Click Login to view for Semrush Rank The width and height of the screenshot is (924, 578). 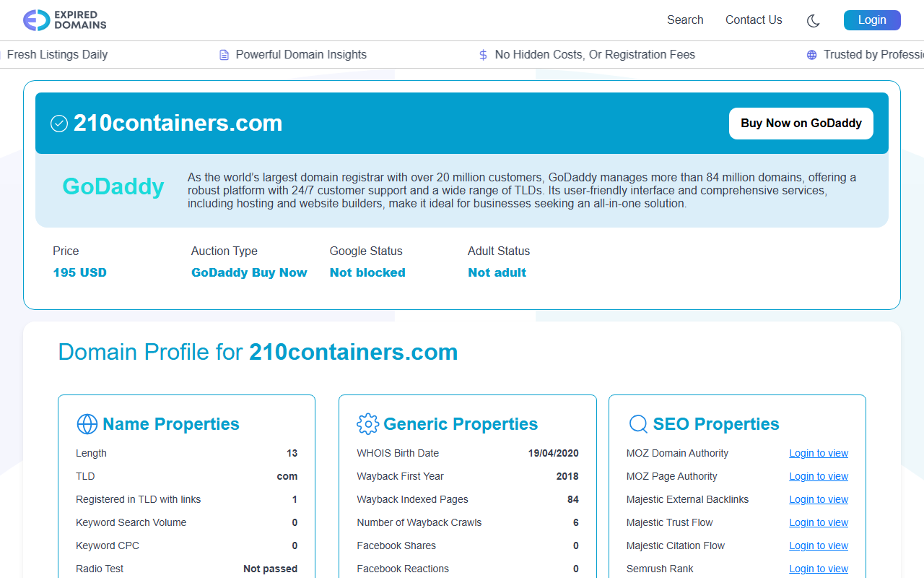819,569
